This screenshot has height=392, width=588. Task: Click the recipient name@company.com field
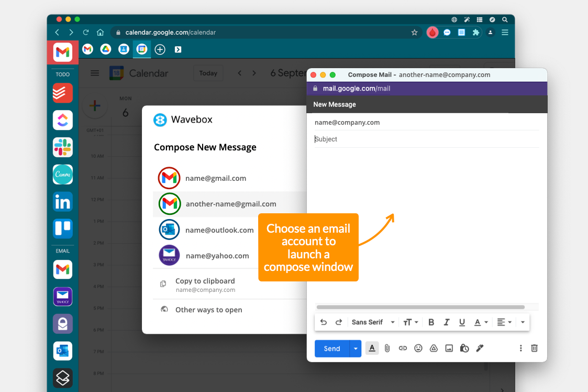point(427,123)
